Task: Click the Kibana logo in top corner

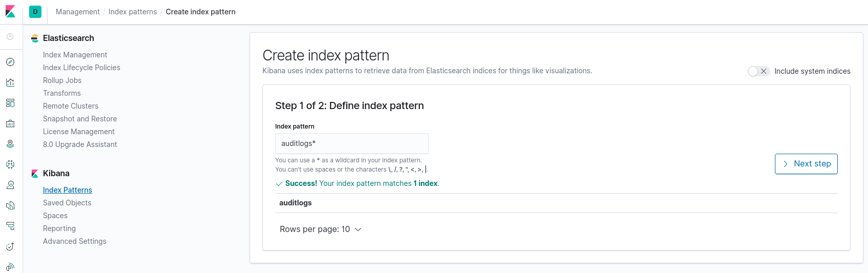Action: [10, 11]
